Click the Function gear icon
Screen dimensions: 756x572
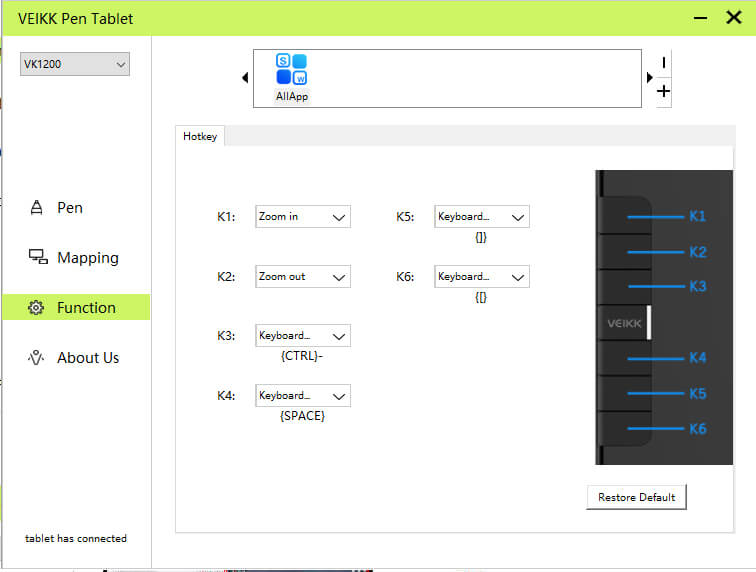point(37,308)
